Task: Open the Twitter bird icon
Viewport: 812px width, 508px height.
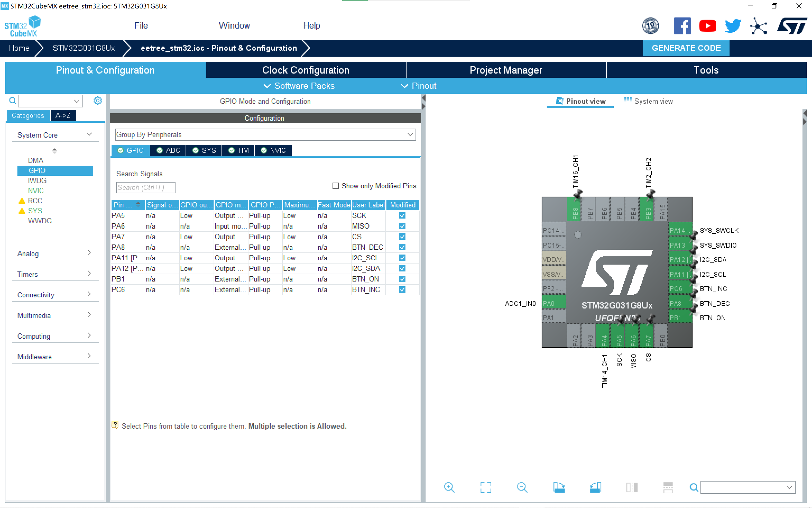Action: tap(733, 26)
